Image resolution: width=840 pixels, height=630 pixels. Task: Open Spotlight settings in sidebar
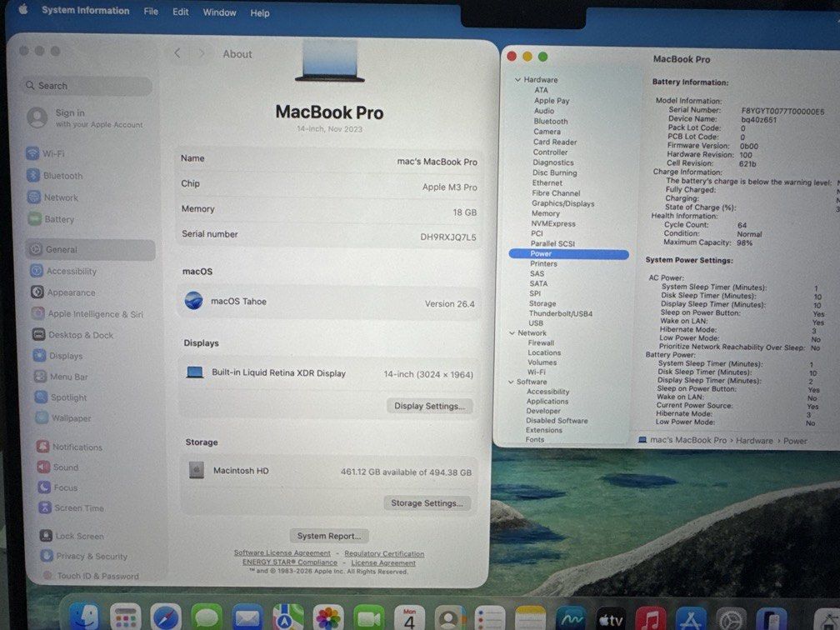point(61,397)
